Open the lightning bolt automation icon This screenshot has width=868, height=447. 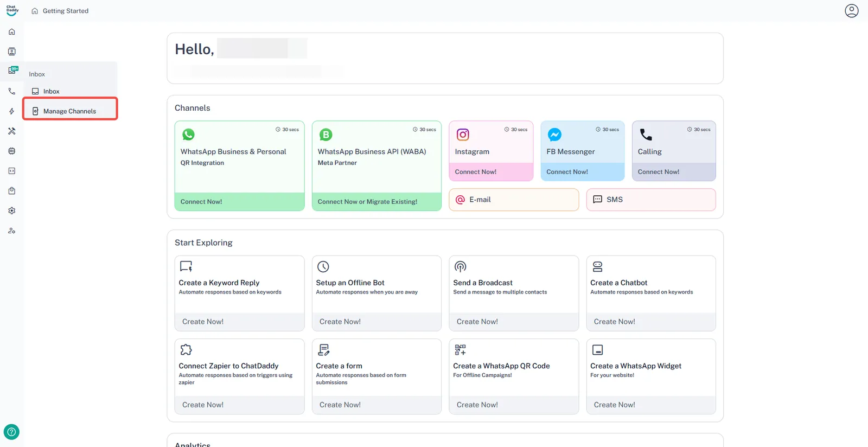point(12,111)
